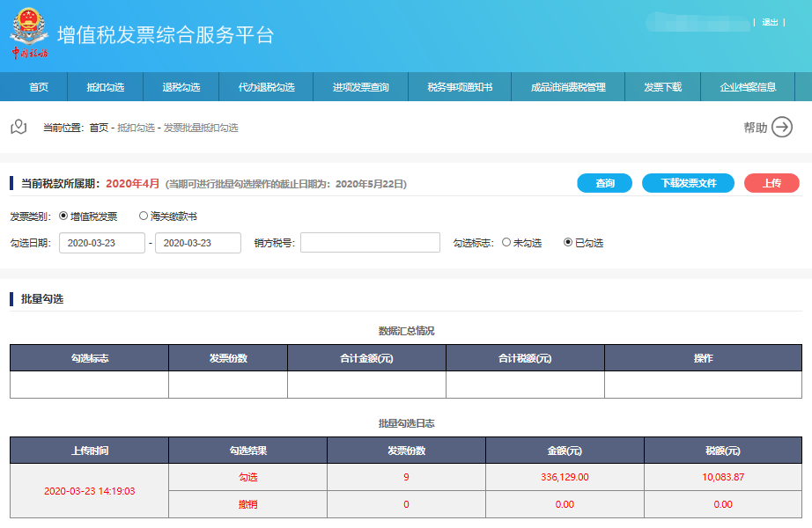The height and width of the screenshot is (528, 812).
Task: Click 首页 in the breadcrumb
Action: (x=99, y=128)
